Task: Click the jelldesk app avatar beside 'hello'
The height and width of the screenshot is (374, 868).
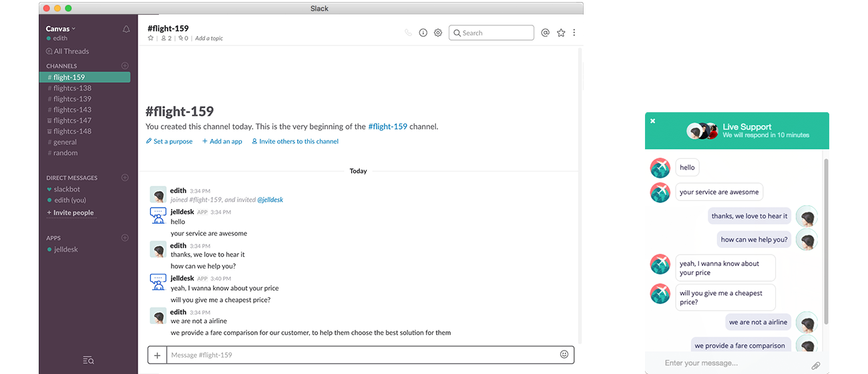Action: click(158, 216)
